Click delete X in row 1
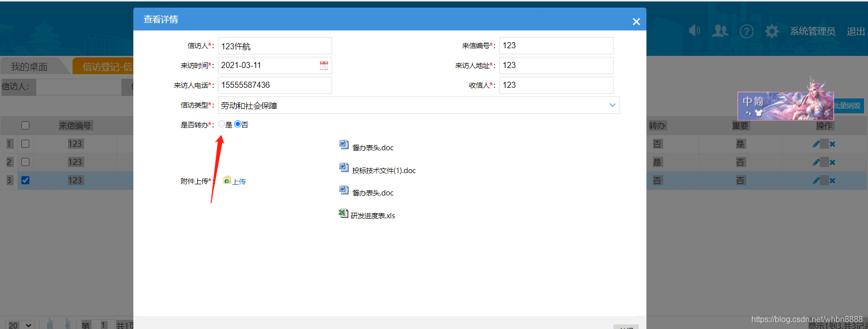Viewport: 868px width, 329px height. (x=833, y=144)
